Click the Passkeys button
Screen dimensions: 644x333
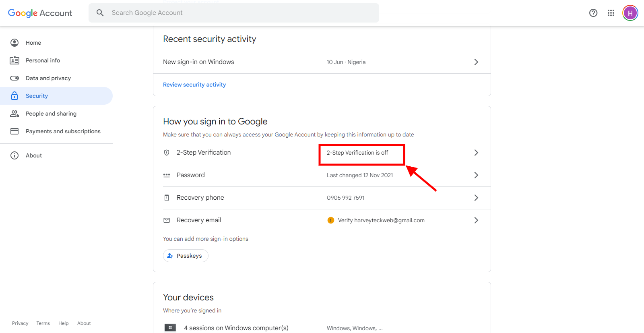click(186, 256)
